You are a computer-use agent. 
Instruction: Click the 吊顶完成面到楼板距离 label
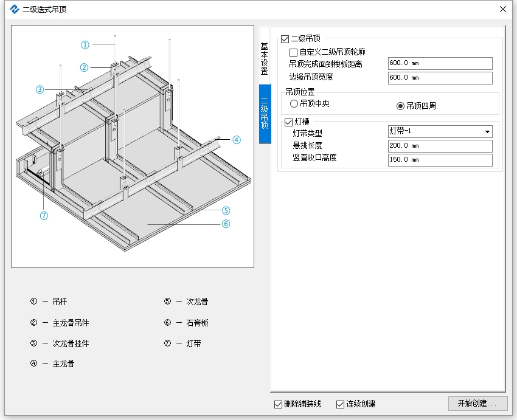click(326, 64)
